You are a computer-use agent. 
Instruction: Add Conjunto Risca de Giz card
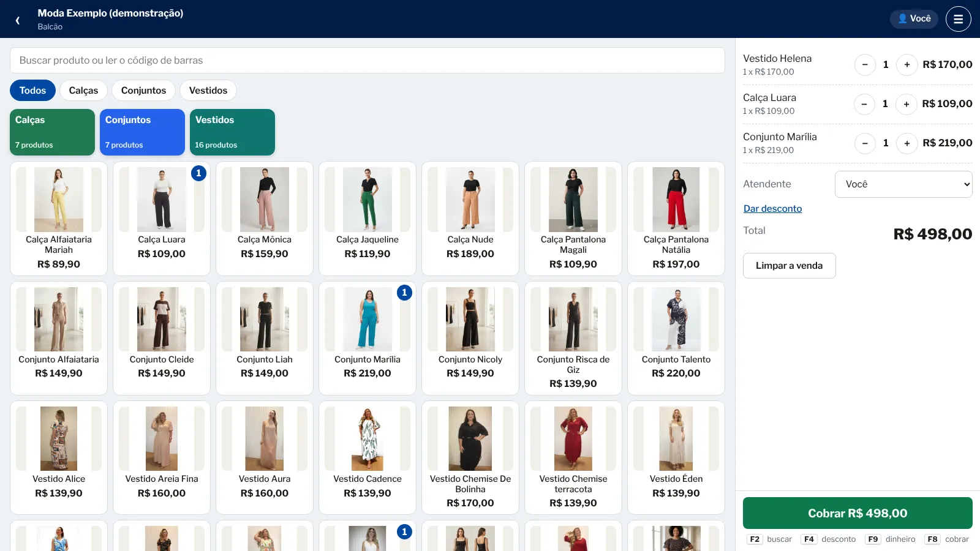pyautogui.click(x=573, y=338)
